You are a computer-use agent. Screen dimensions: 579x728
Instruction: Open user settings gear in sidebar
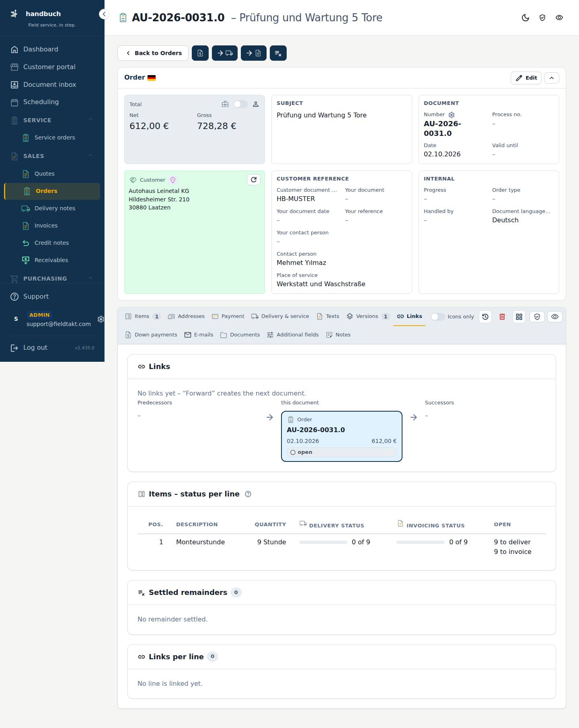(101, 319)
